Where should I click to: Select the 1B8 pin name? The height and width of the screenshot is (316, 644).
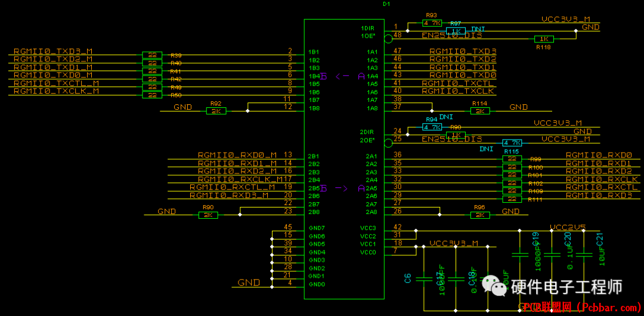(314, 108)
